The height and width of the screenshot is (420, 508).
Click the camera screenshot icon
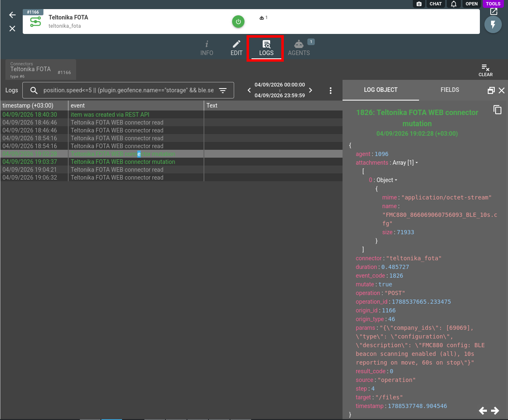tap(419, 4)
